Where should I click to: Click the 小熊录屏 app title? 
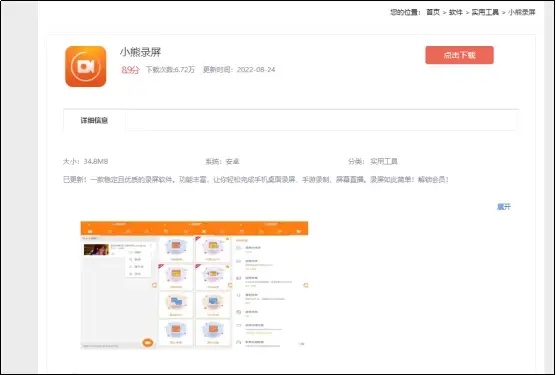click(x=140, y=52)
